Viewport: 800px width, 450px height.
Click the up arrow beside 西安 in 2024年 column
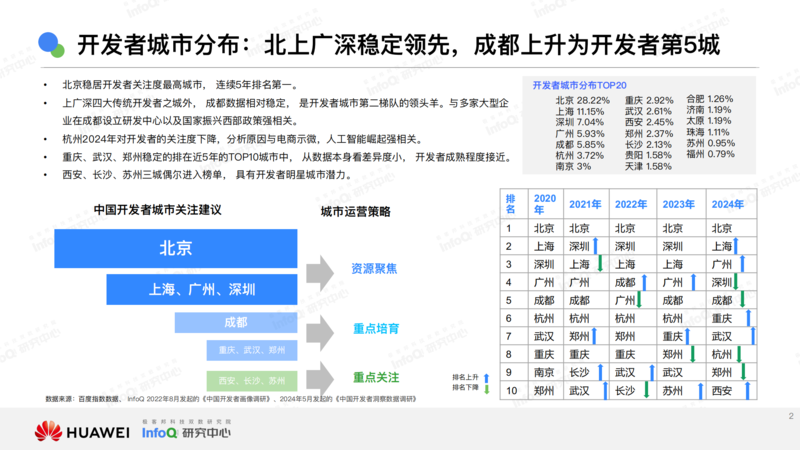click(x=749, y=391)
